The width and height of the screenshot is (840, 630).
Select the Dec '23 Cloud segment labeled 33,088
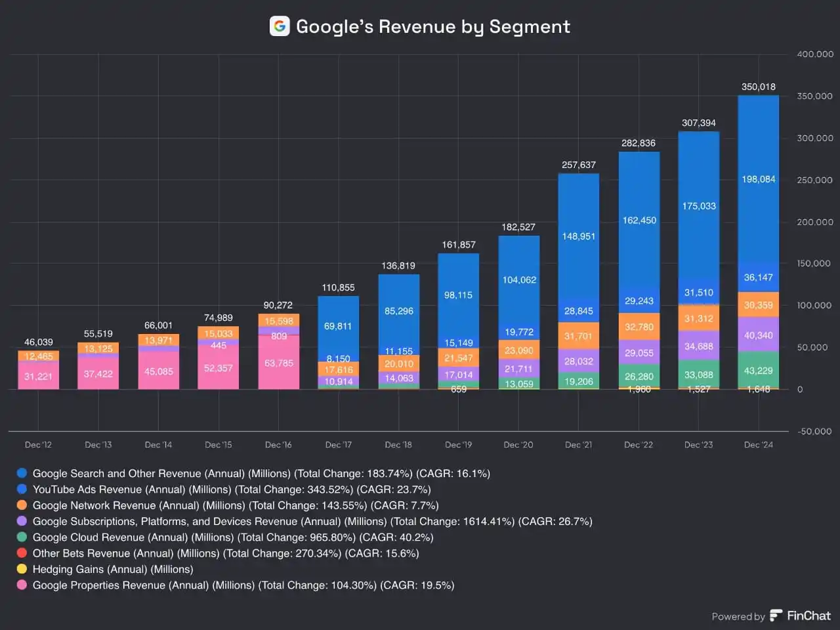(x=698, y=375)
